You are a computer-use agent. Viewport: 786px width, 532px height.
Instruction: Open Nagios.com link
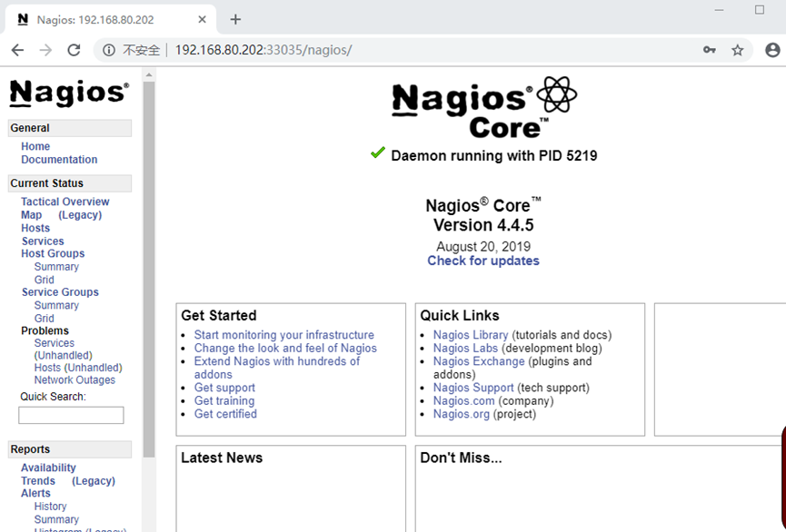(463, 400)
